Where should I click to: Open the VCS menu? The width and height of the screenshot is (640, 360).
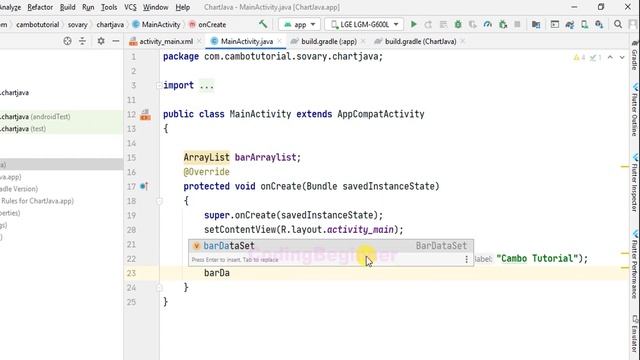(x=130, y=7)
